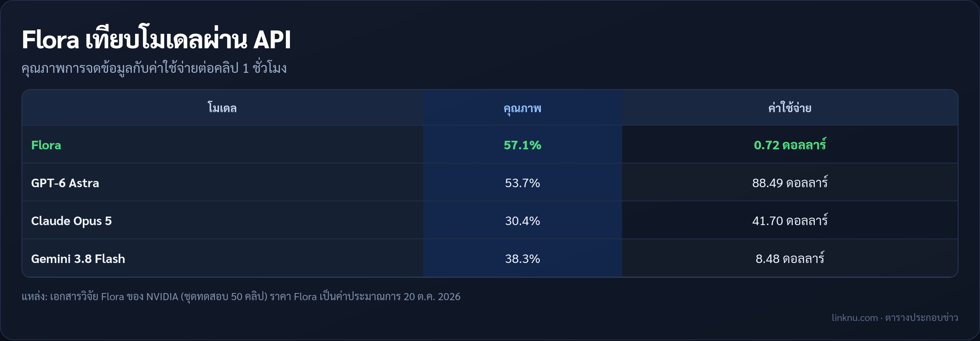Click the ตารางประกอบข่าว caption text

click(x=921, y=317)
